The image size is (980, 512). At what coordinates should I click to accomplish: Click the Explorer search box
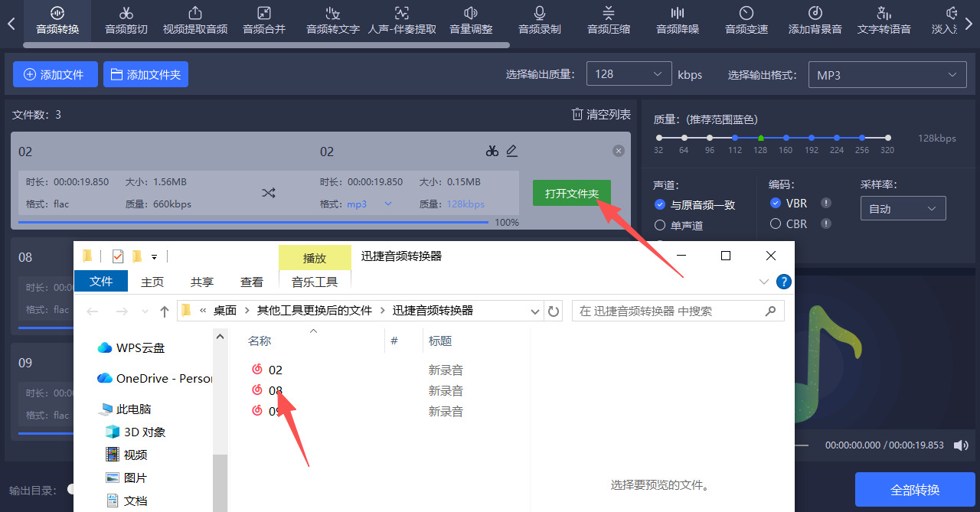pos(678,311)
